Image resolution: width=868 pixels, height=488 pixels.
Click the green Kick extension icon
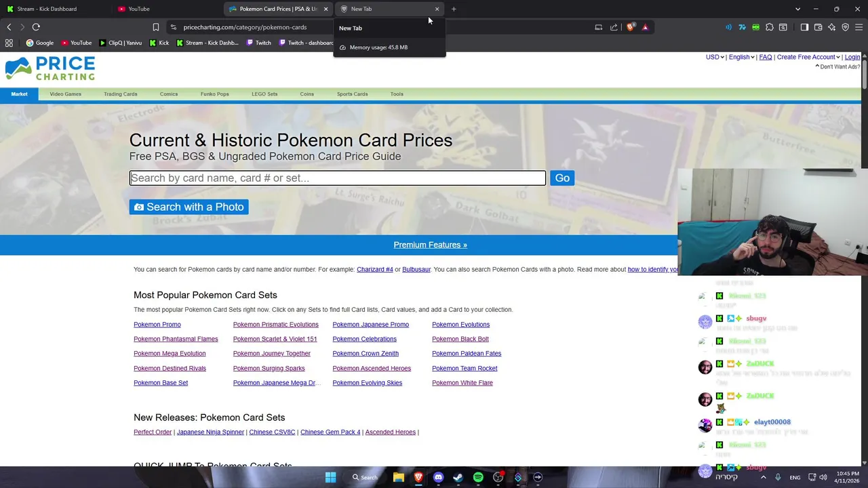point(755,27)
